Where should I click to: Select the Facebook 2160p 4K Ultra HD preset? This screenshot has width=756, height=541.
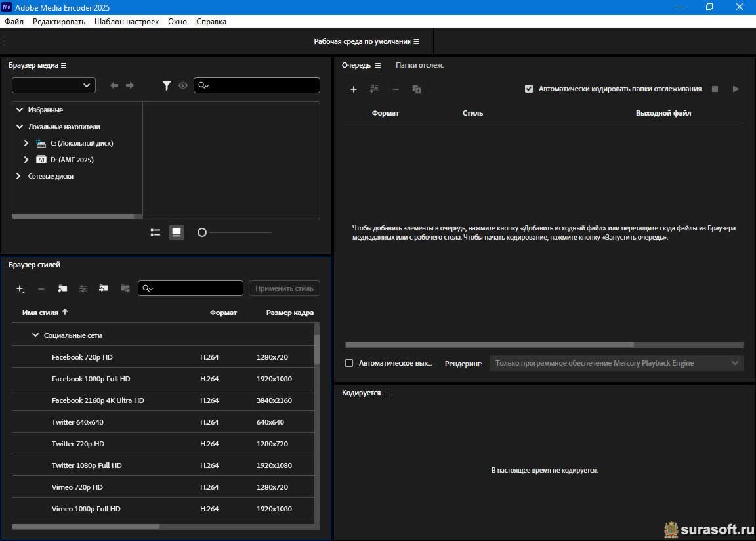[x=163, y=400]
